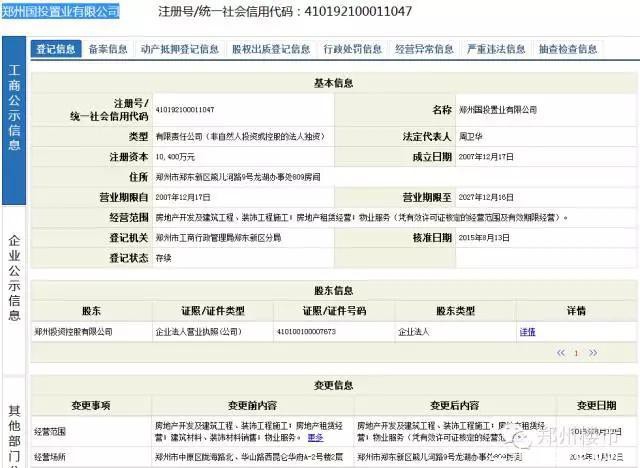Select the 股权出质登记信息 tab
Screen dimensions: 640x468
point(271,49)
